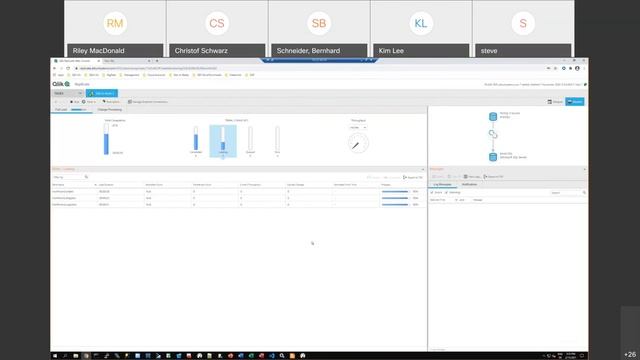Click steve's participant tile
Screen dimensions: 640x360
pos(523,29)
